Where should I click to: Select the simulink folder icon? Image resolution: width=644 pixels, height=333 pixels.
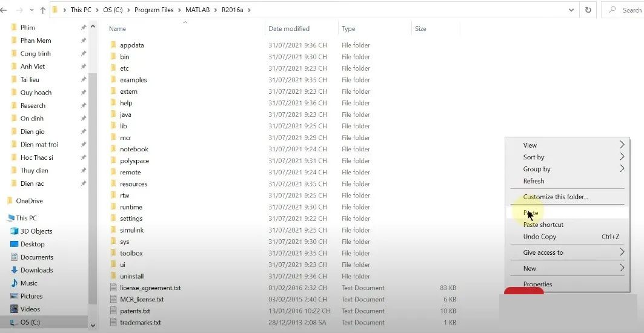[x=113, y=230]
